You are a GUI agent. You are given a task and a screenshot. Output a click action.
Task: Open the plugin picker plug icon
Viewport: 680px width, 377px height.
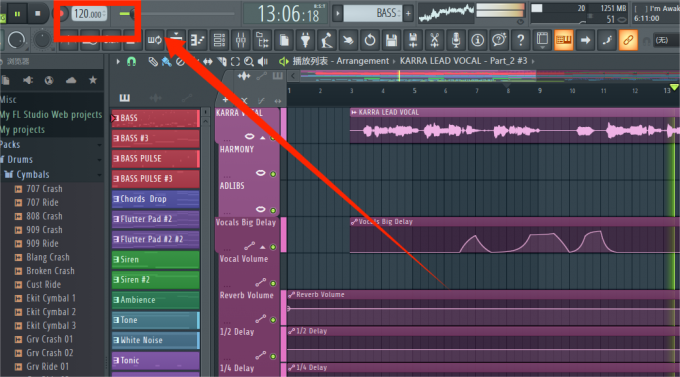click(305, 41)
